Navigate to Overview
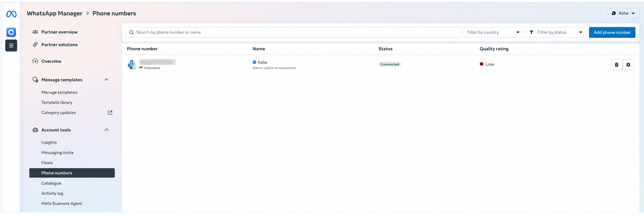This screenshot has width=644, height=215. [51, 61]
